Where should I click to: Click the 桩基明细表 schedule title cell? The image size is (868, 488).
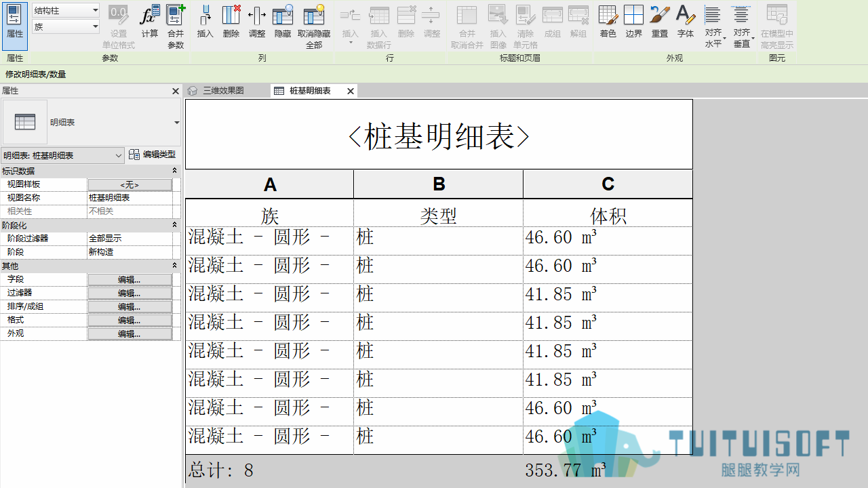point(439,135)
